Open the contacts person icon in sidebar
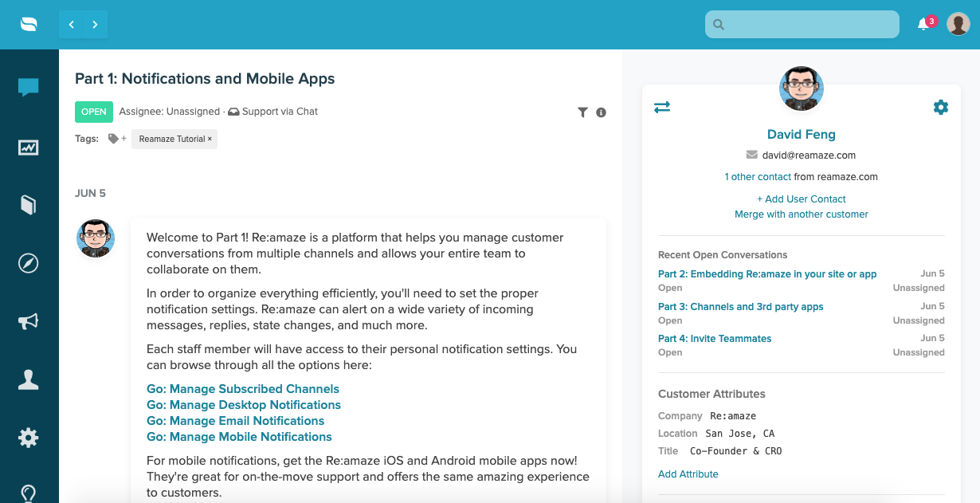The height and width of the screenshot is (503, 980). 29,379
